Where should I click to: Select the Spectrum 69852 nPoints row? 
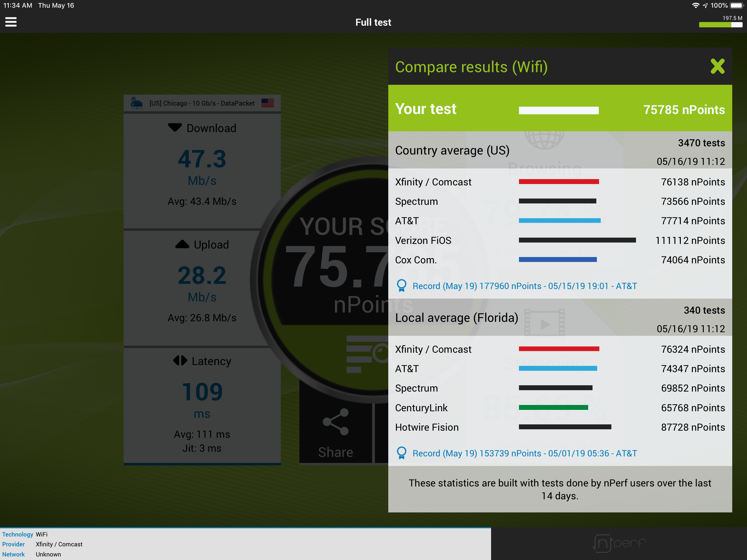560,388
